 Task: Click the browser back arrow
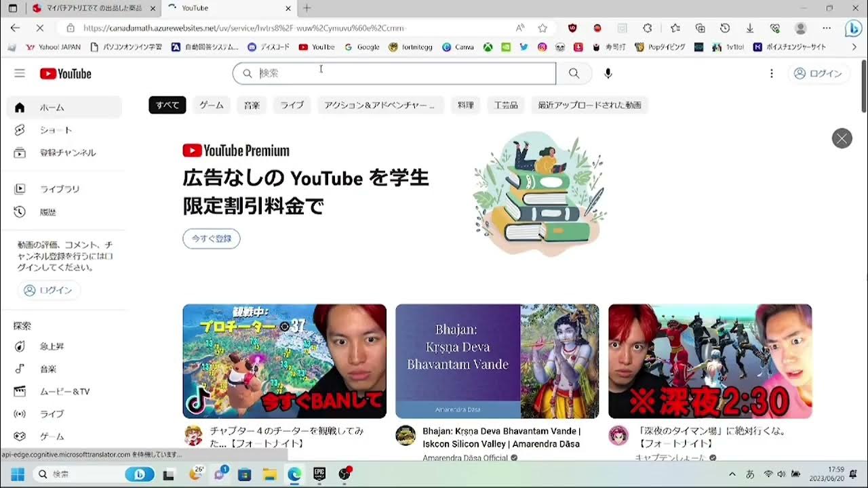point(15,28)
